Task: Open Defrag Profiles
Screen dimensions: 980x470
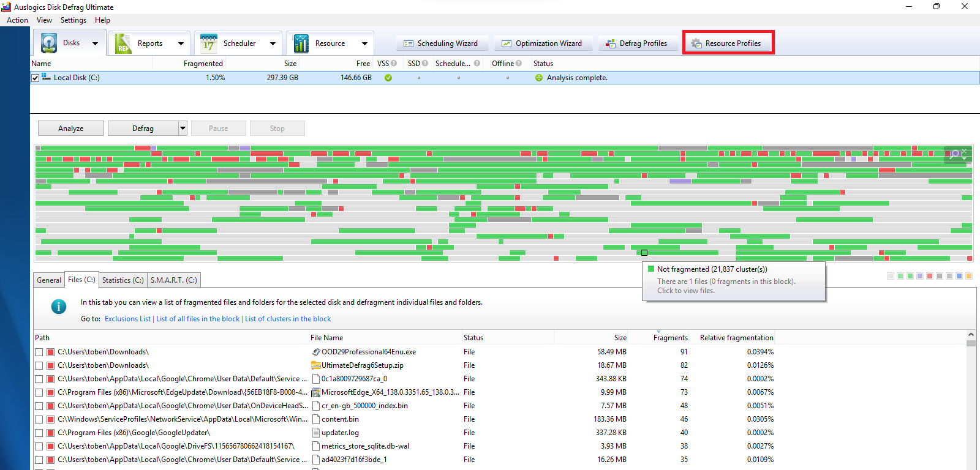Action: click(x=636, y=43)
